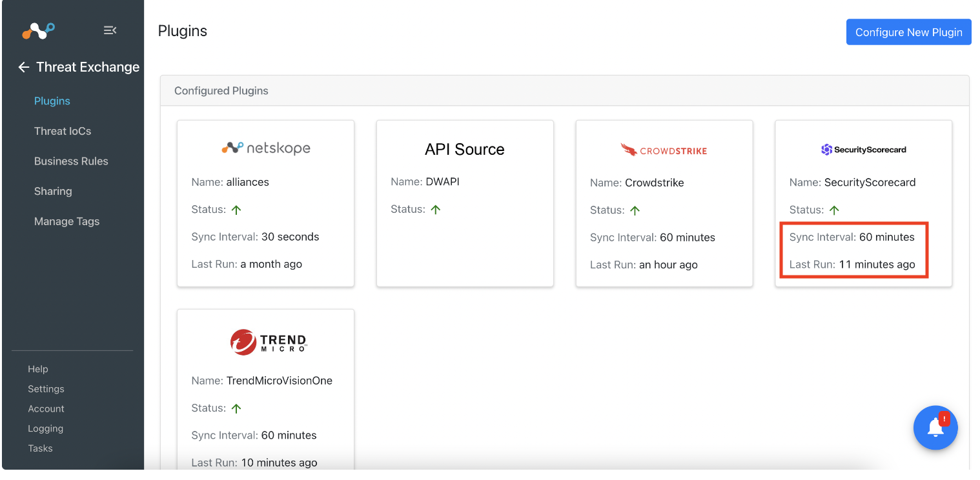Click the green status arrow for TrendMicroVisionOne
This screenshot has width=980, height=480.
tap(236, 408)
